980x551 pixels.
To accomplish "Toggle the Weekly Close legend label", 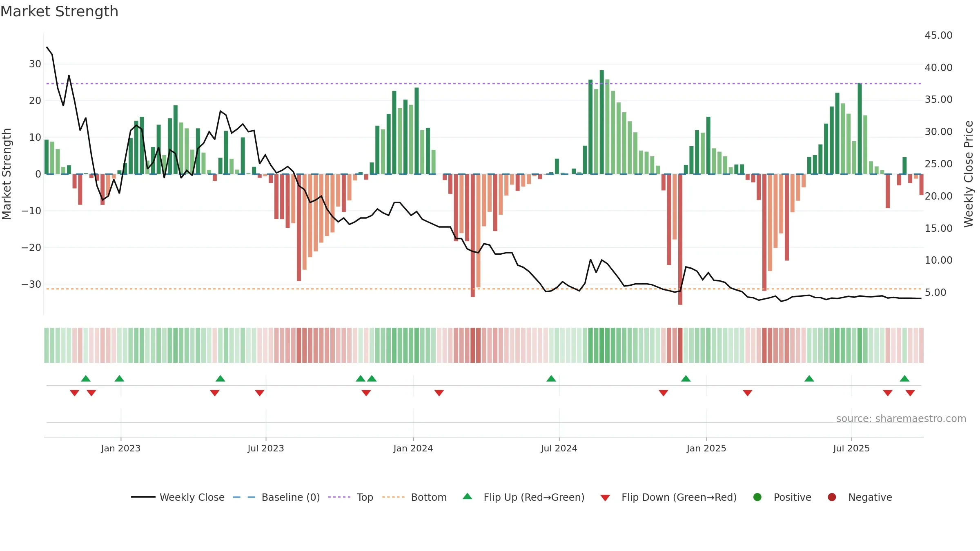I will (x=192, y=497).
